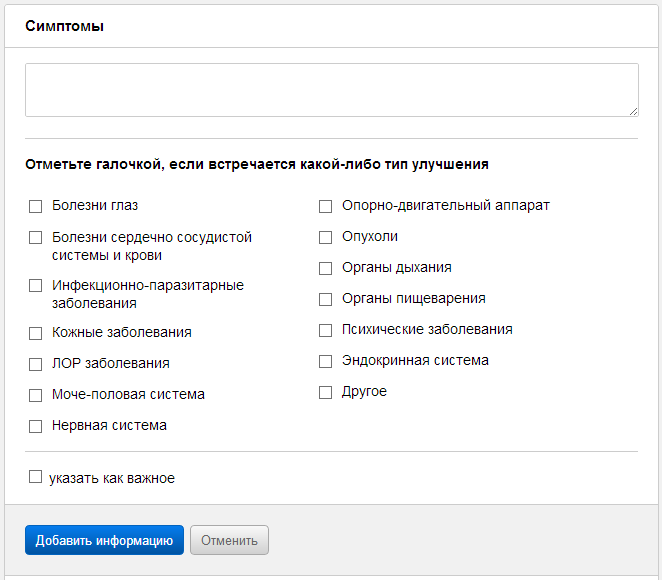Screen dimensions: 662x580
Task: Mark the ЛОР заболевания checkbox
Action: click(x=35, y=364)
